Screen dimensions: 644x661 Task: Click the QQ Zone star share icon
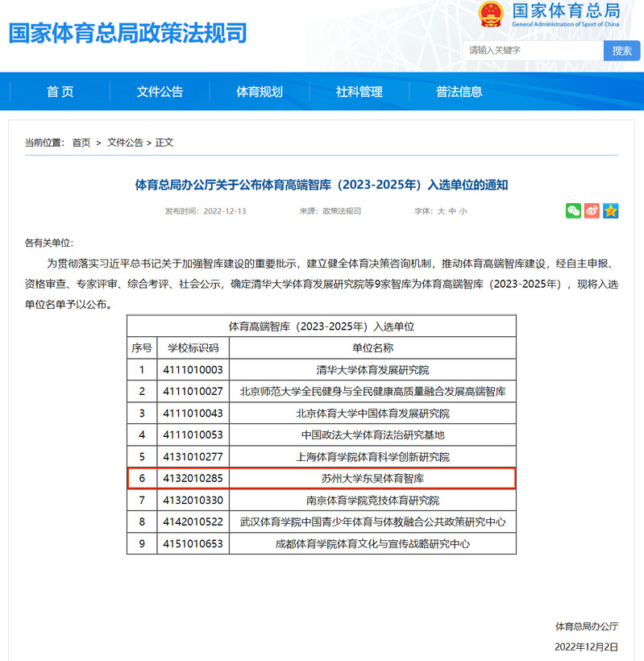click(611, 211)
